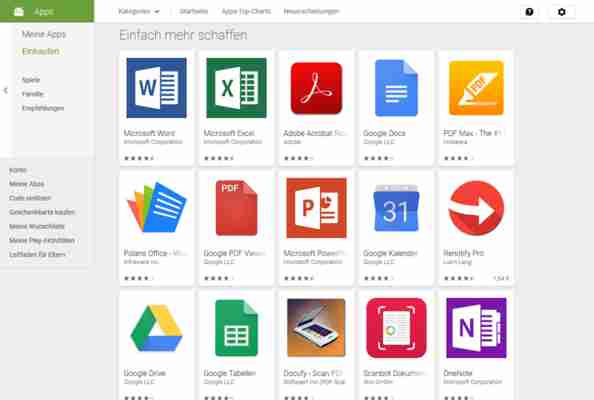The image size is (594, 400).
Task: Open Microsoft Corporation developer under Word
Action: click(x=153, y=142)
